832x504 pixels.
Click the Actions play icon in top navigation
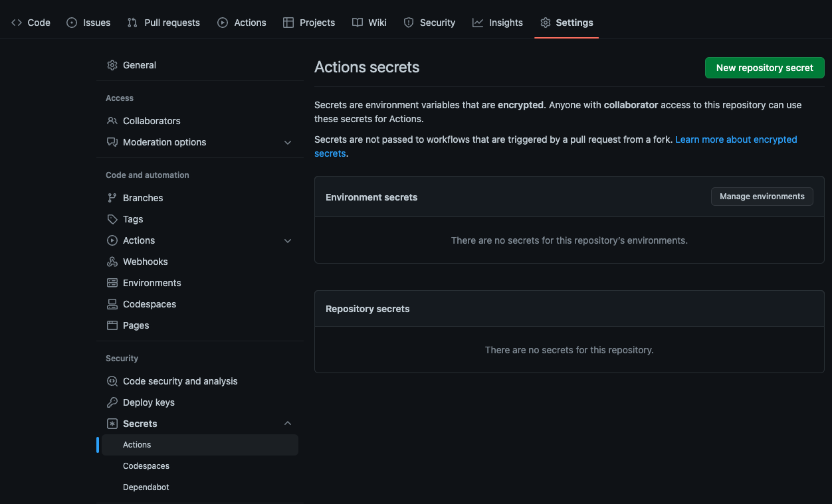tap(223, 23)
